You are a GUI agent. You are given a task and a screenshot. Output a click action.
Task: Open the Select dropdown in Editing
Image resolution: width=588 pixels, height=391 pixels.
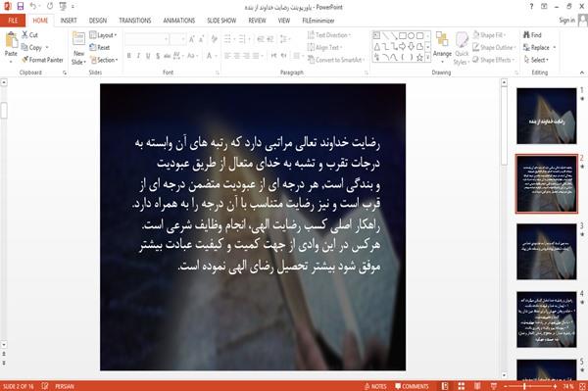point(536,60)
